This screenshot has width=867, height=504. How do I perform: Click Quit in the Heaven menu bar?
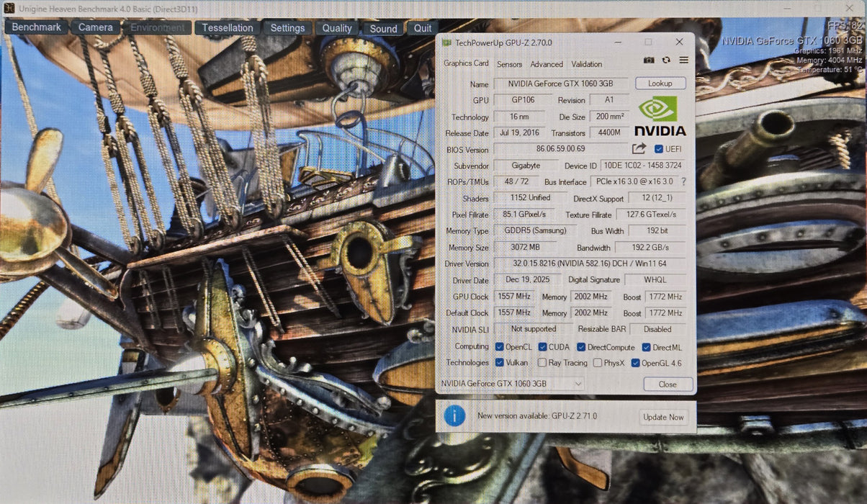[x=423, y=29]
